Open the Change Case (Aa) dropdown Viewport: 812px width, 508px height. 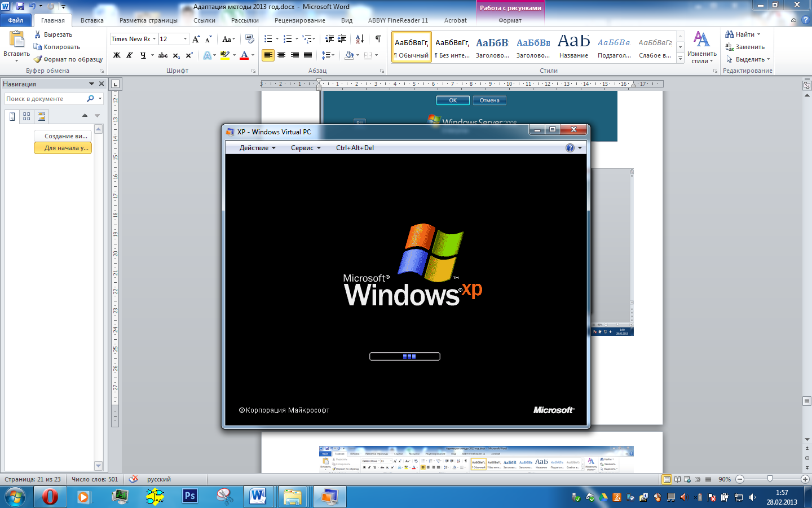click(228, 39)
